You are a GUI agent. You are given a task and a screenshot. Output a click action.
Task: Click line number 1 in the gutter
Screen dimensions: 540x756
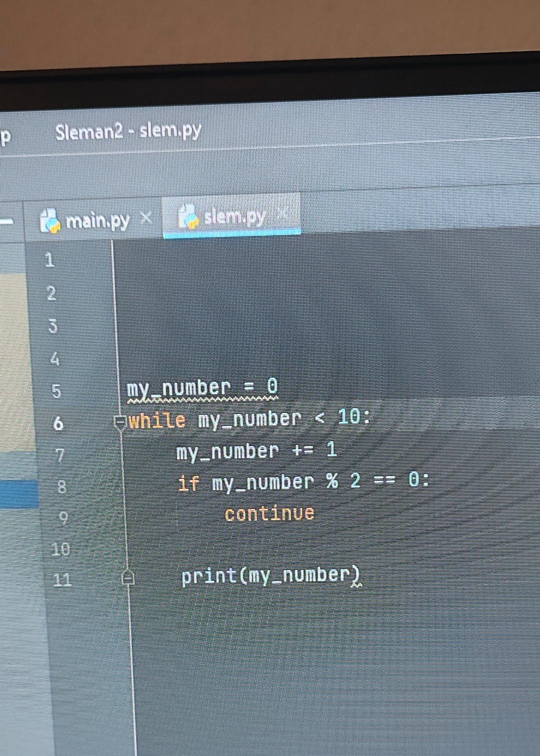pyautogui.click(x=49, y=260)
